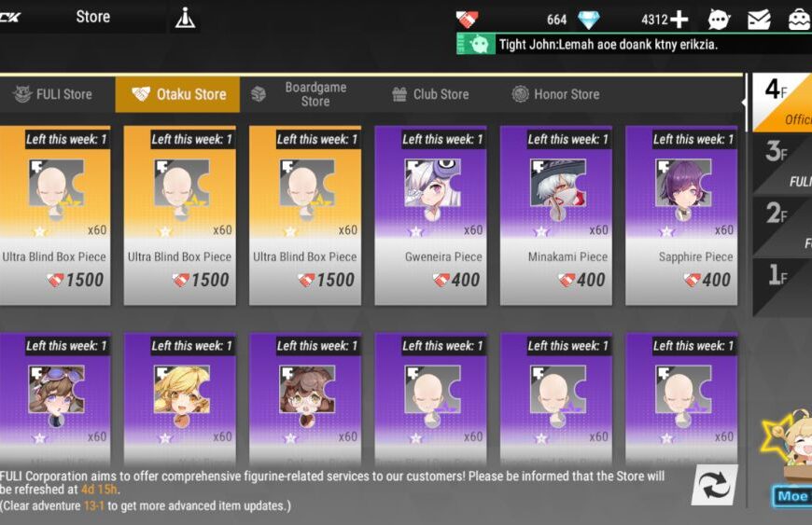Click the green chat bot announcement icon
Viewport: 812px width, 525px height.
pos(475,45)
